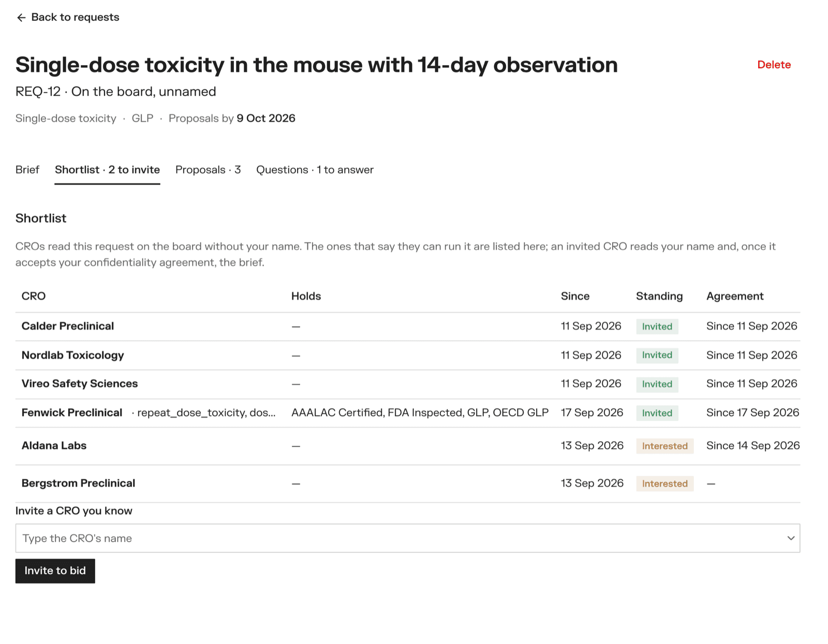Click Vireo Safety Sciences CRO name
Image resolution: width=828 pixels, height=644 pixels.
point(80,384)
